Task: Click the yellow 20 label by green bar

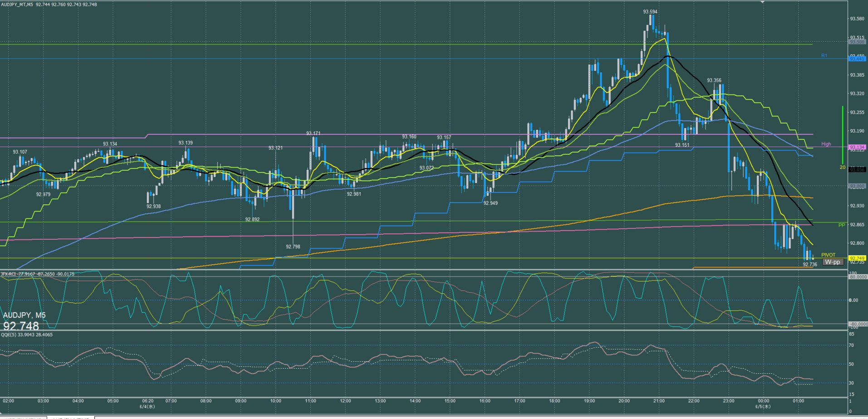Action: click(x=842, y=167)
